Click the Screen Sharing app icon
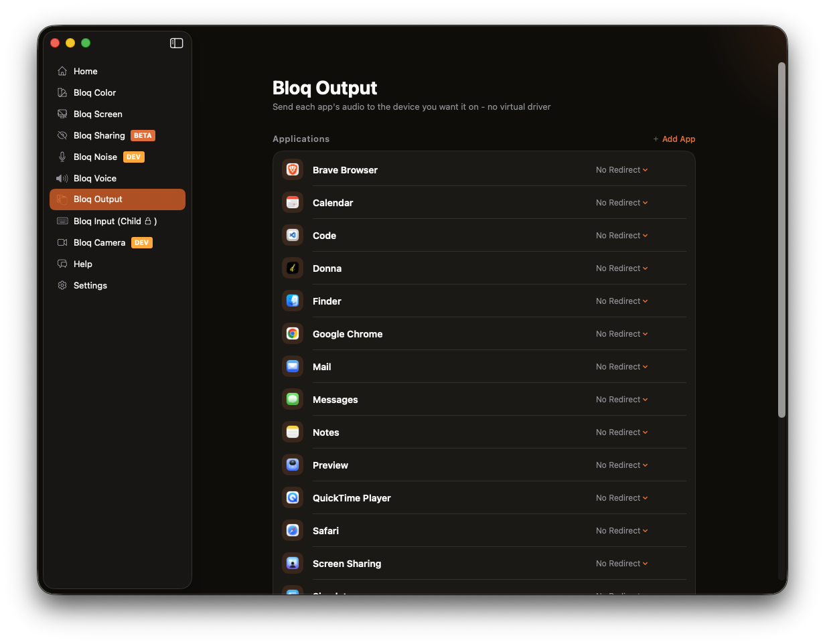Image resolution: width=825 pixels, height=644 pixels. tap(293, 564)
